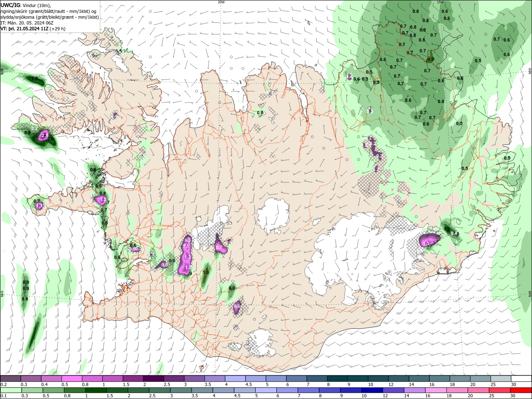Pick the 0.5 green swatch in the lower row
Screen dimensions: 532x399
click(x=53, y=390)
